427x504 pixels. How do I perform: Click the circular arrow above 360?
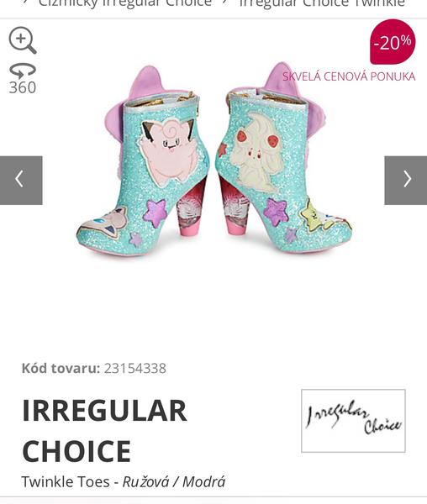(23, 71)
